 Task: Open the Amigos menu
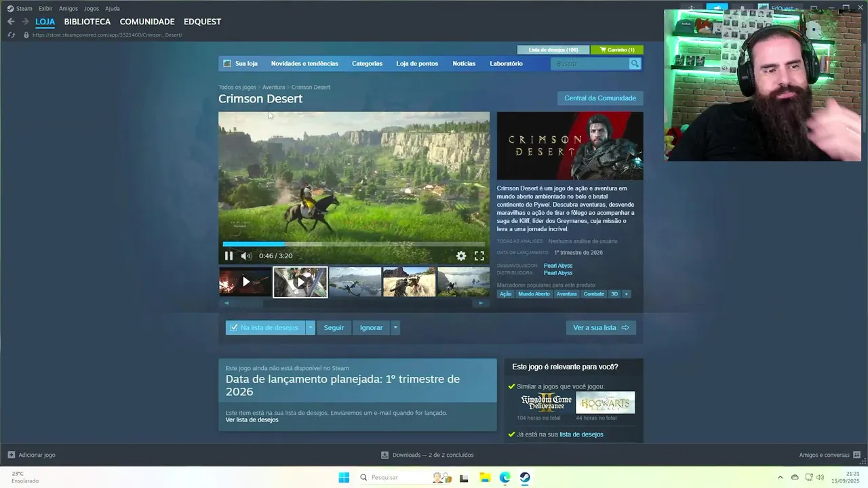coord(68,9)
